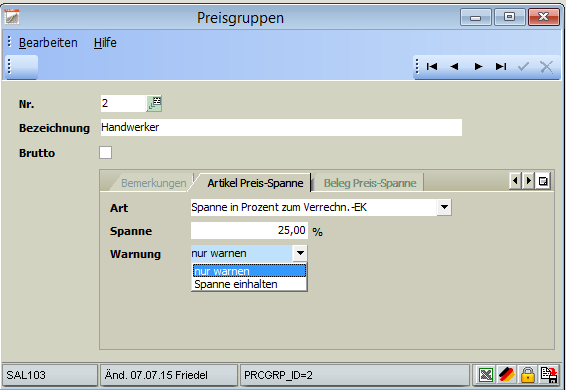Click the Bezeichnung field containing Handwerker
This screenshot has height=390, width=566.
(281, 127)
